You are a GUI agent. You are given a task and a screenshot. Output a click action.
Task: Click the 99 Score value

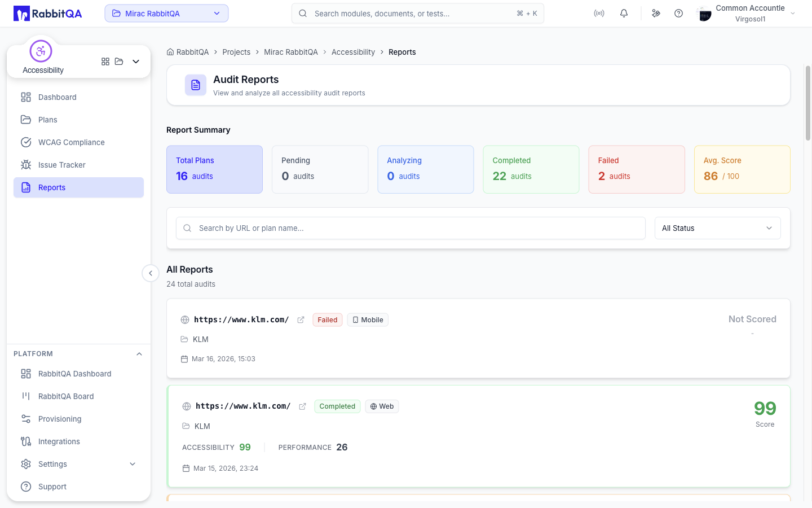[765, 408]
